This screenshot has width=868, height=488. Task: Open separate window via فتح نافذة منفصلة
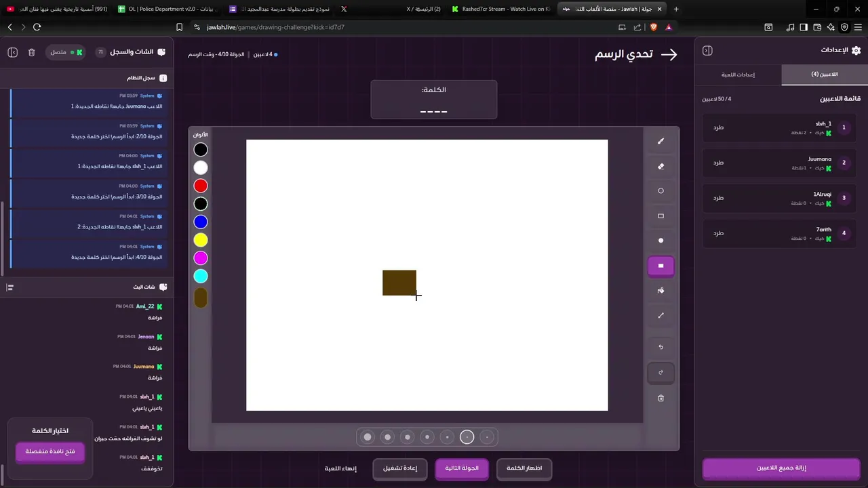pyautogui.click(x=50, y=451)
